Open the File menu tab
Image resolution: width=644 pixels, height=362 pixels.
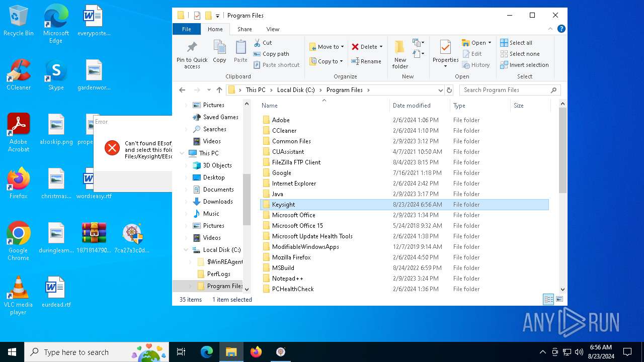tap(187, 29)
